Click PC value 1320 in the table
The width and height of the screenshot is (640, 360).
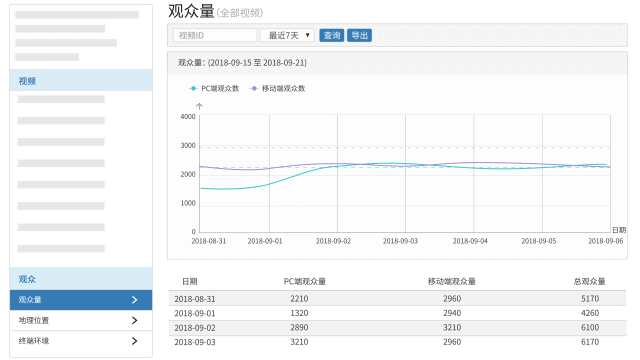[299, 313]
